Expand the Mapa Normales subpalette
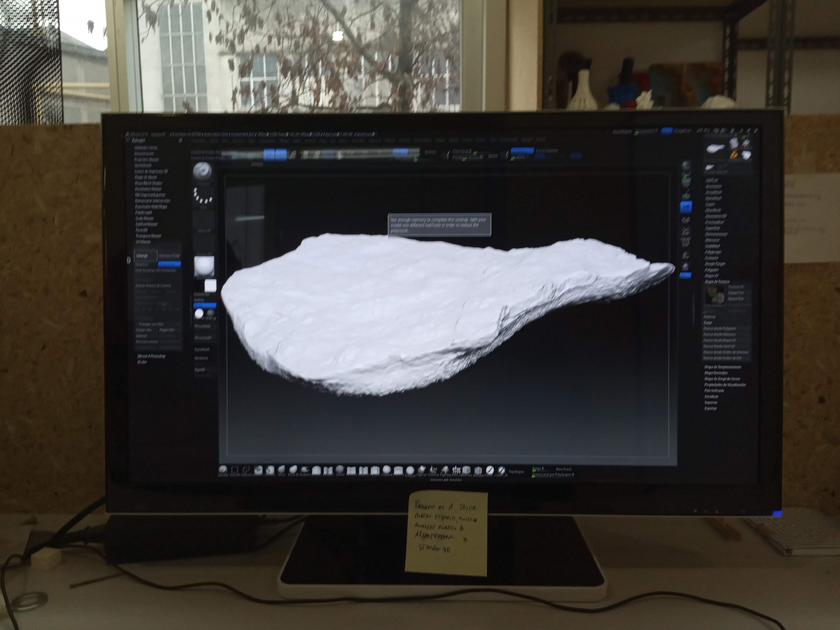The width and height of the screenshot is (840, 630). coord(716,373)
